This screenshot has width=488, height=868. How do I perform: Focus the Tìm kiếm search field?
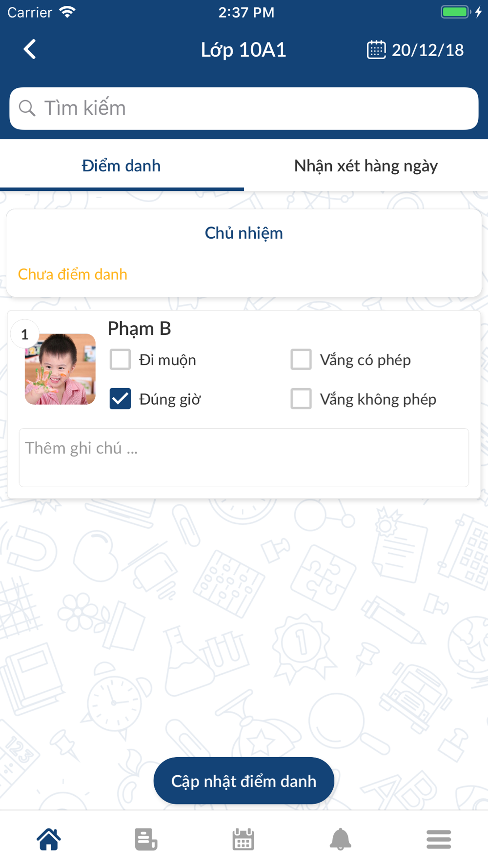244,108
